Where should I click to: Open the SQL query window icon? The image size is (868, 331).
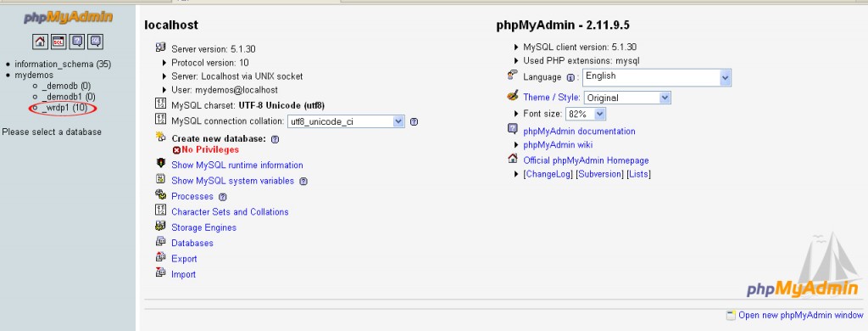coord(58,42)
